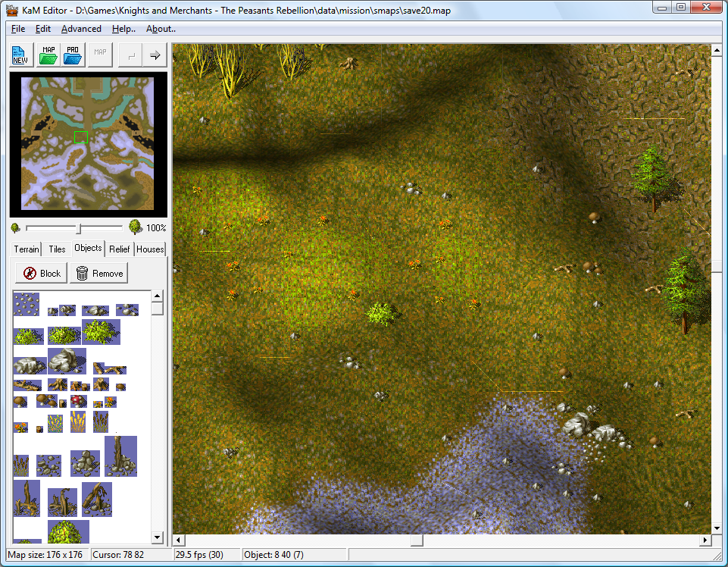Create a new map with NEW icon
The height and width of the screenshot is (567, 728).
21,55
